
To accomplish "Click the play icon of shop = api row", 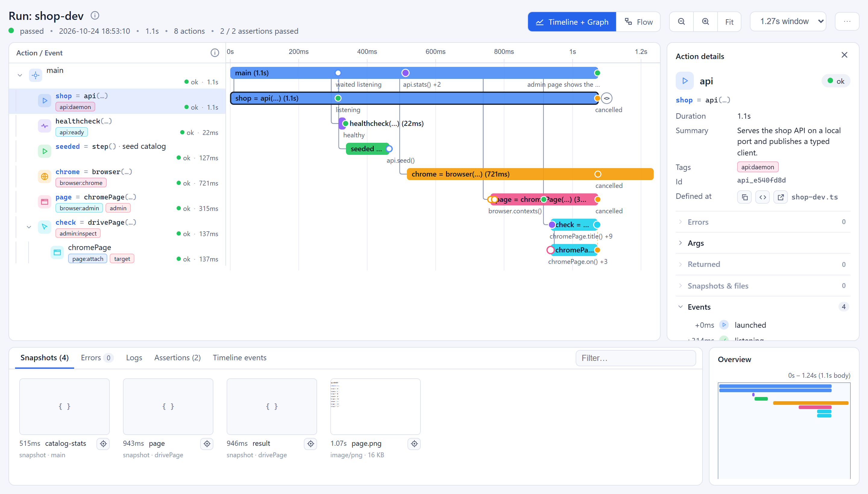I will 45,100.
